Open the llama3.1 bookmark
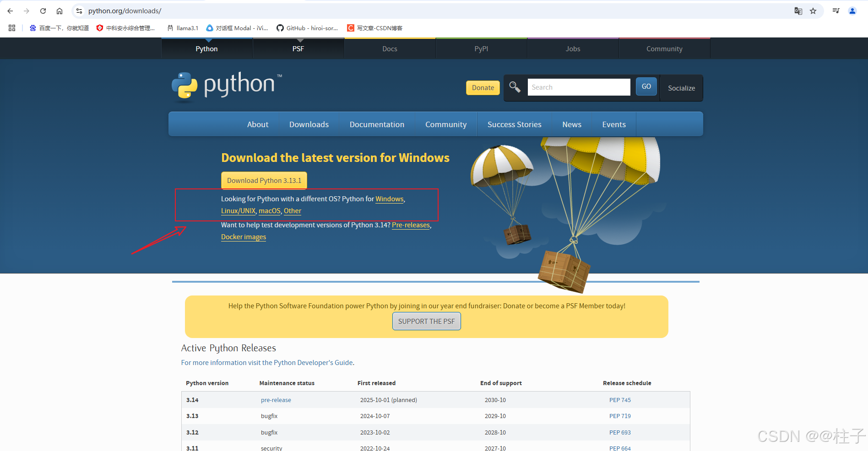The height and width of the screenshot is (451, 868). pyautogui.click(x=183, y=28)
